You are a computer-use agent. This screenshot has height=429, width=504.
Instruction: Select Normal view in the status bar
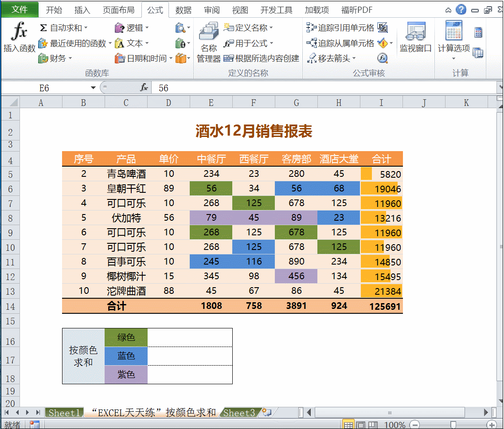(x=348, y=425)
